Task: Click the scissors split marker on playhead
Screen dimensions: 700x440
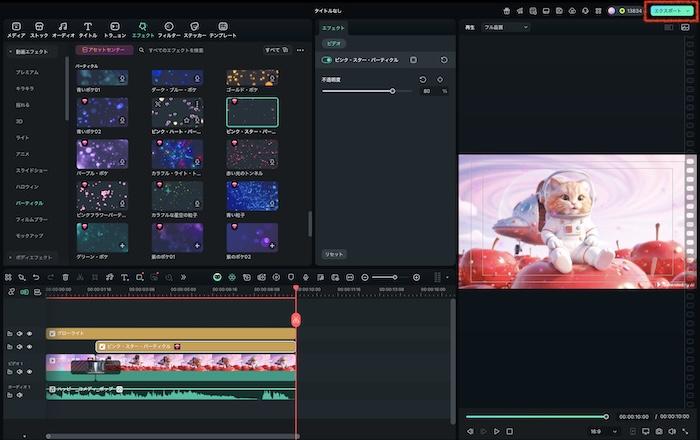Action: [296, 319]
